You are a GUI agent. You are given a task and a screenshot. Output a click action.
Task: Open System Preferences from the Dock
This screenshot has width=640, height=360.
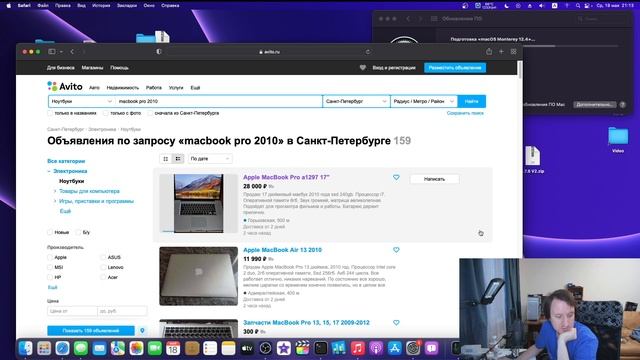point(413,348)
